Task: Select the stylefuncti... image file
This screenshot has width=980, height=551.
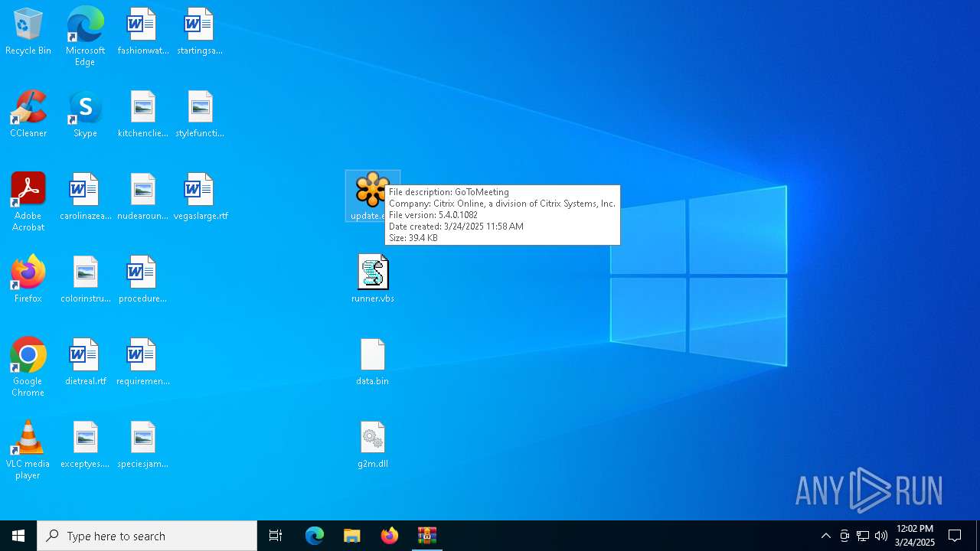Action: click(x=200, y=115)
